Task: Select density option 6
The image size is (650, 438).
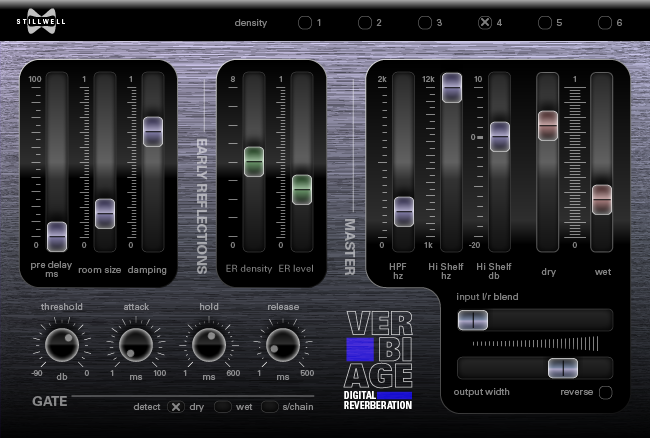Action: 605,23
